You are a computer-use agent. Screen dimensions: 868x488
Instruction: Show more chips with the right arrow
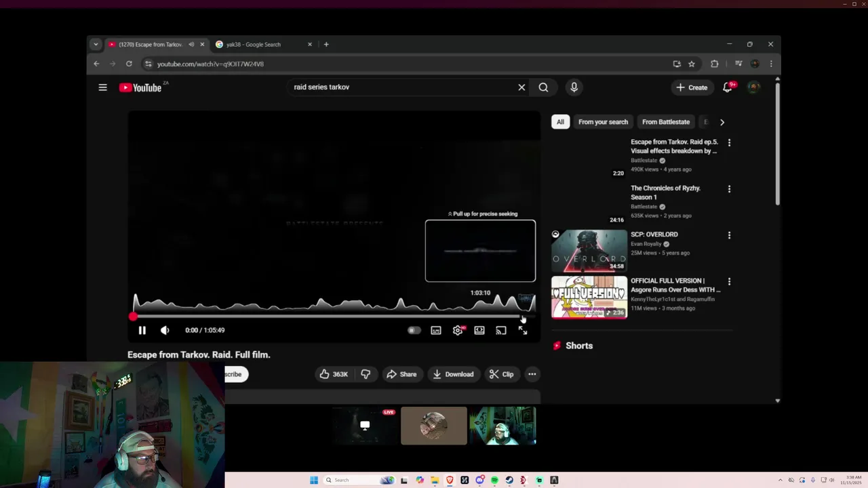pyautogui.click(x=722, y=122)
